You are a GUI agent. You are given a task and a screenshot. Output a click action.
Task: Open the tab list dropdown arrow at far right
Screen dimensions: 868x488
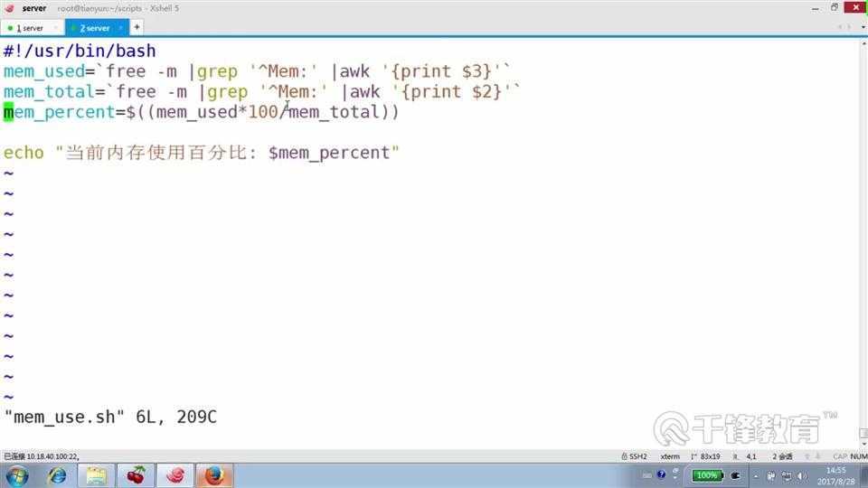(863, 27)
